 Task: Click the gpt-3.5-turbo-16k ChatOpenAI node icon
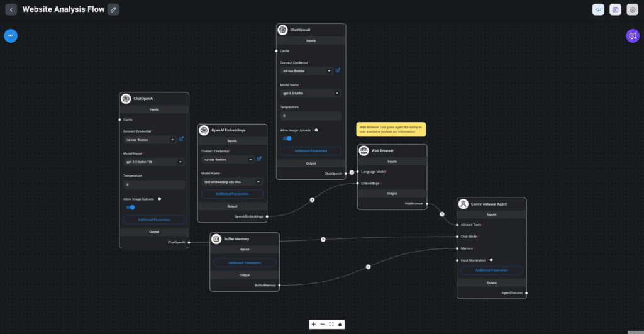coord(126,99)
